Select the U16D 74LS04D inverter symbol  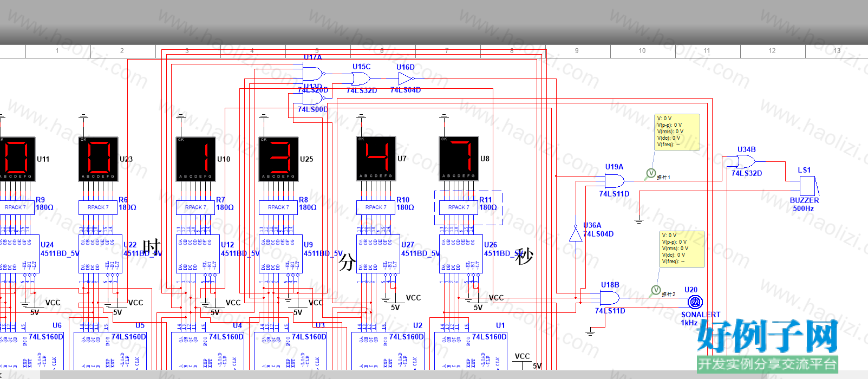point(406,79)
